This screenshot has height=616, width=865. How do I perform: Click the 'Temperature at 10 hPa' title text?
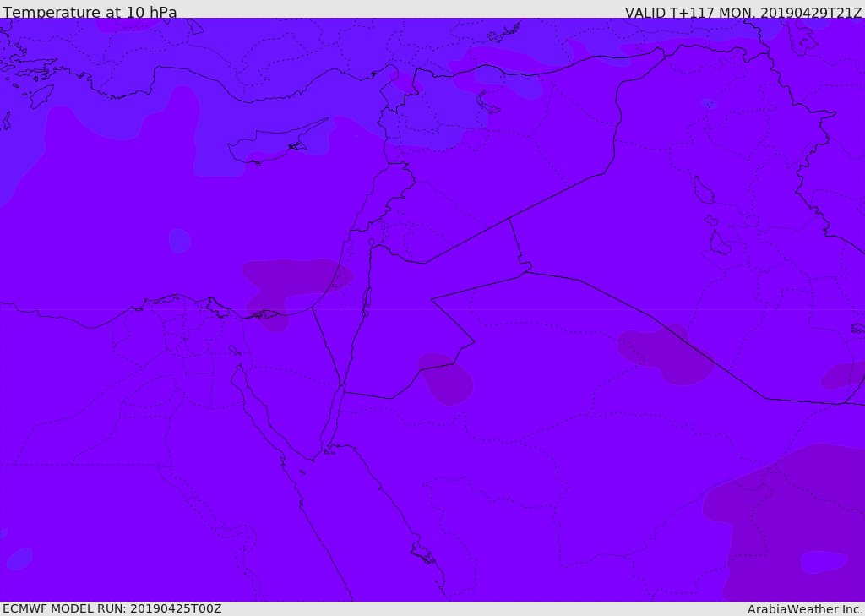90,12
